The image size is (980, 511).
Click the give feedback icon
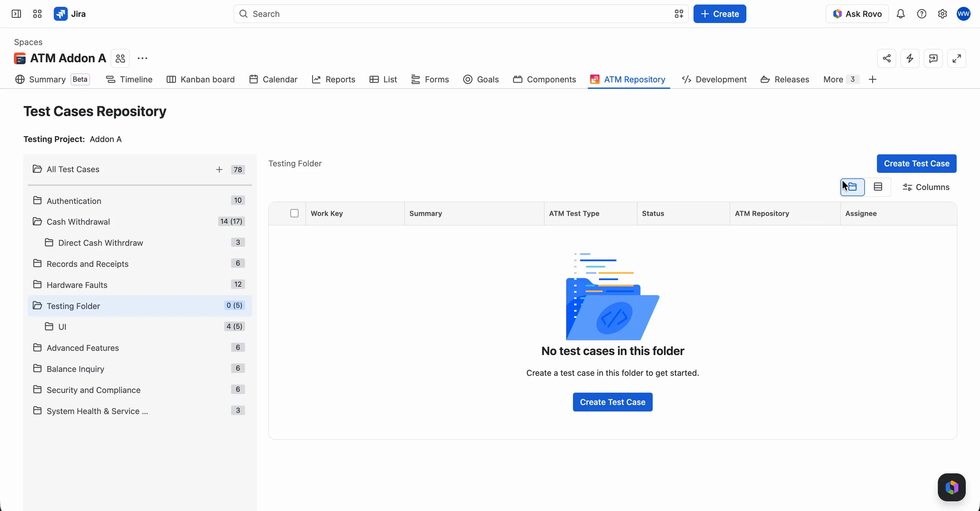click(933, 58)
